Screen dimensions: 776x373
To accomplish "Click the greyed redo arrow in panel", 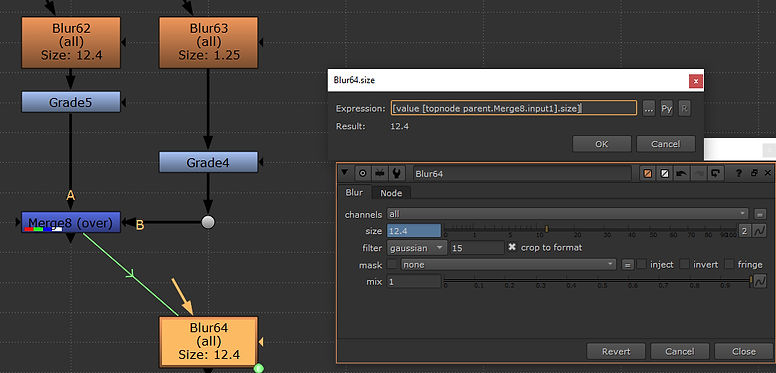I will point(698,173).
